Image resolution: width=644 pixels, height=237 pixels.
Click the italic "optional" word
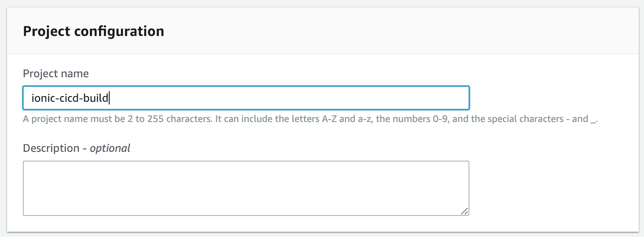[x=110, y=148]
